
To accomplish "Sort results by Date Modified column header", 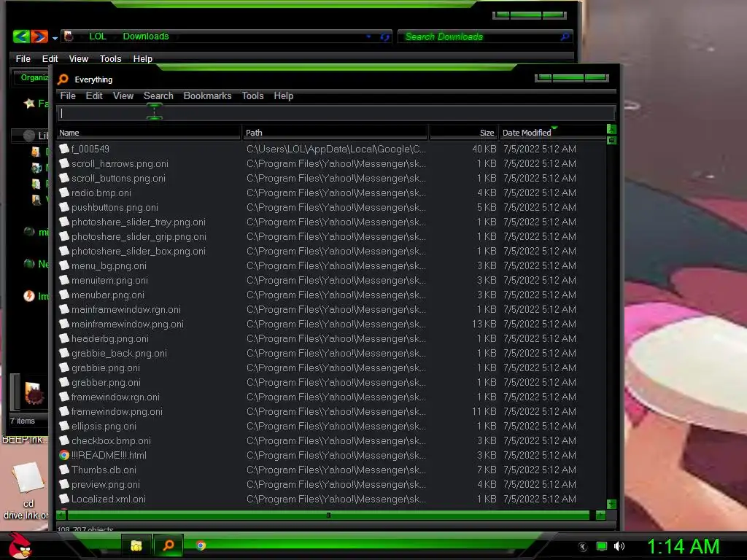I will tap(553, 133).
